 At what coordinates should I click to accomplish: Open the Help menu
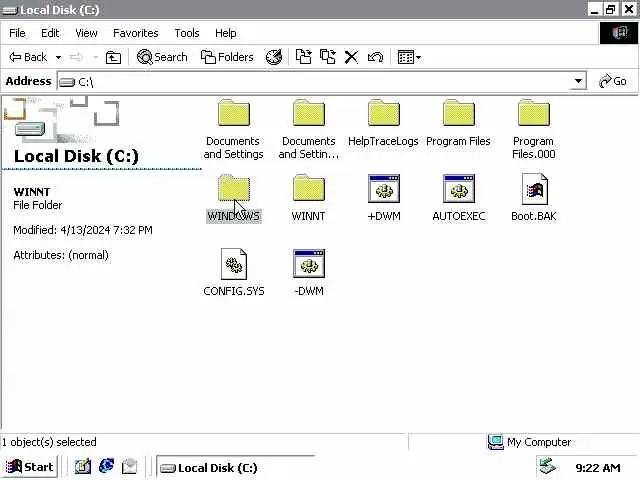click(x=226, y=33)
